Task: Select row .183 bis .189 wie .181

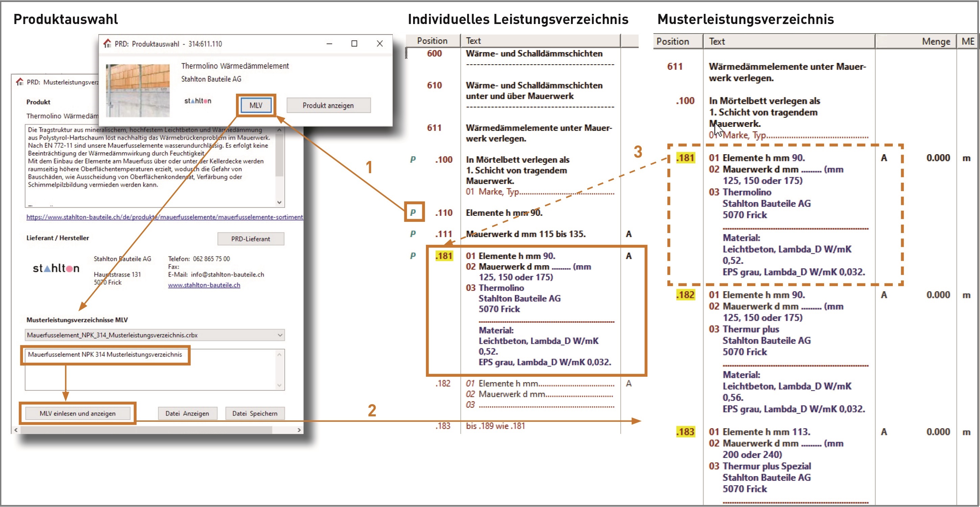Action: tap(480, 426)
